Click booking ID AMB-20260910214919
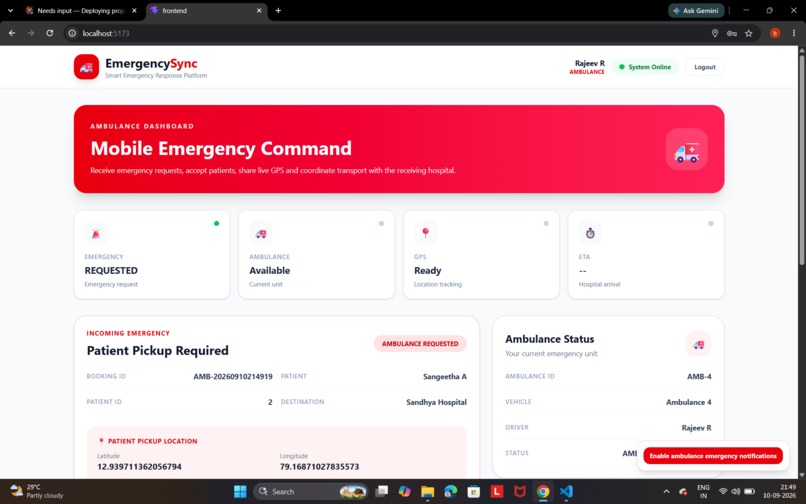The width and height of the screenshot is (806, 504). point(233,376)
